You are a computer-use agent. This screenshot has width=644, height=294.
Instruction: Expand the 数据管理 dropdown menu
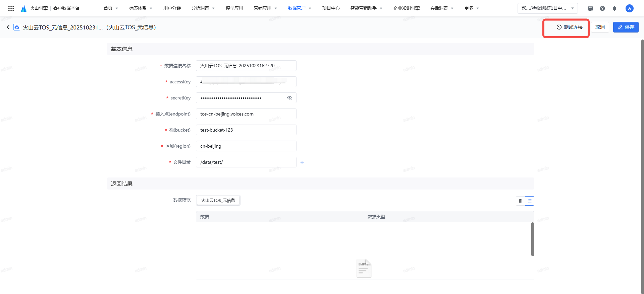300,8
